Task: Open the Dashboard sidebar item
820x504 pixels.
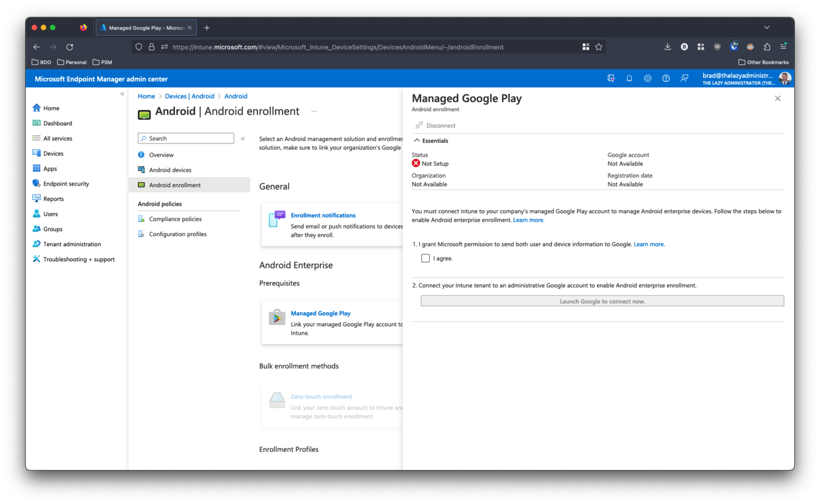Action: tap(52, 123)
